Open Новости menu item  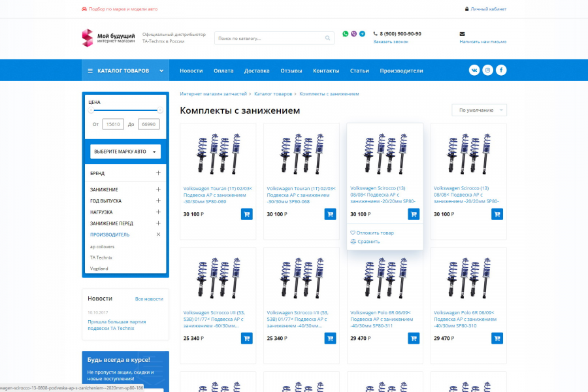tap(191, 71)
